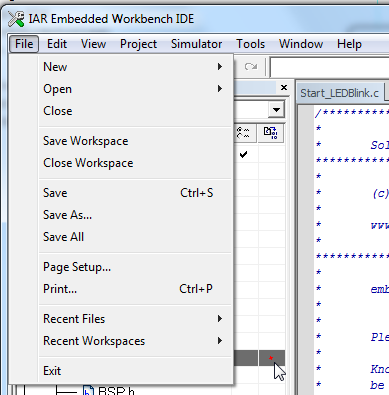Choose Save As... entry

(x=135, y=215)
